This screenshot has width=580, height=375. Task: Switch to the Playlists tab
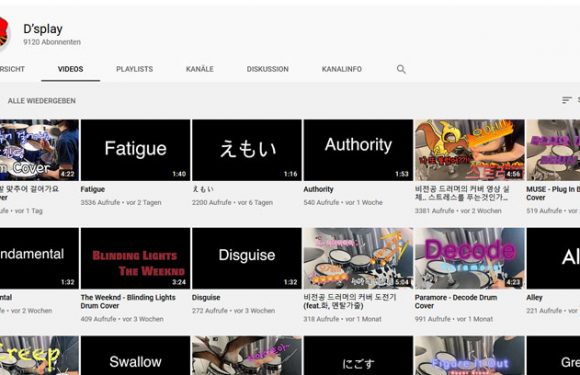(134, 69)
